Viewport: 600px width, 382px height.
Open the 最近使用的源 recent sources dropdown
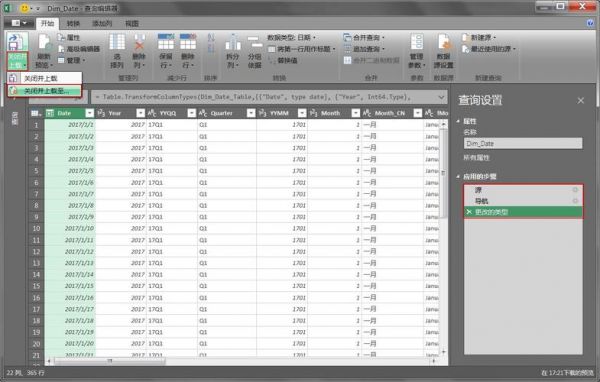(489, 49)
